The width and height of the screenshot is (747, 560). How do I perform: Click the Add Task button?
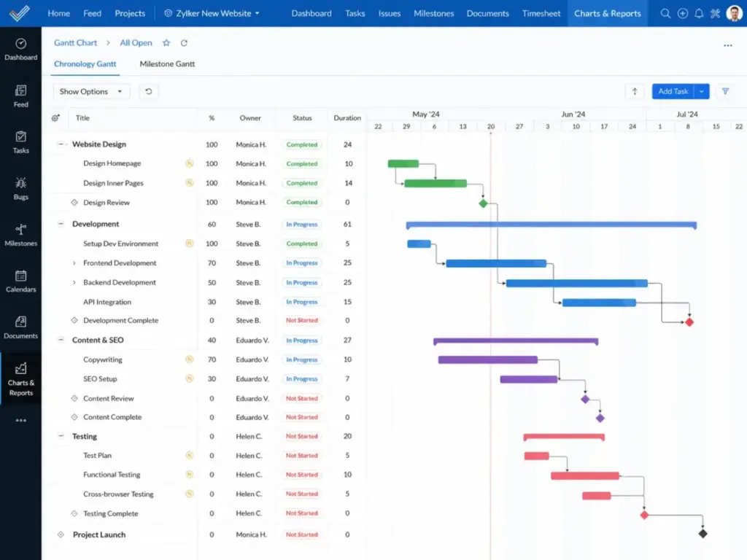point(673,91)
